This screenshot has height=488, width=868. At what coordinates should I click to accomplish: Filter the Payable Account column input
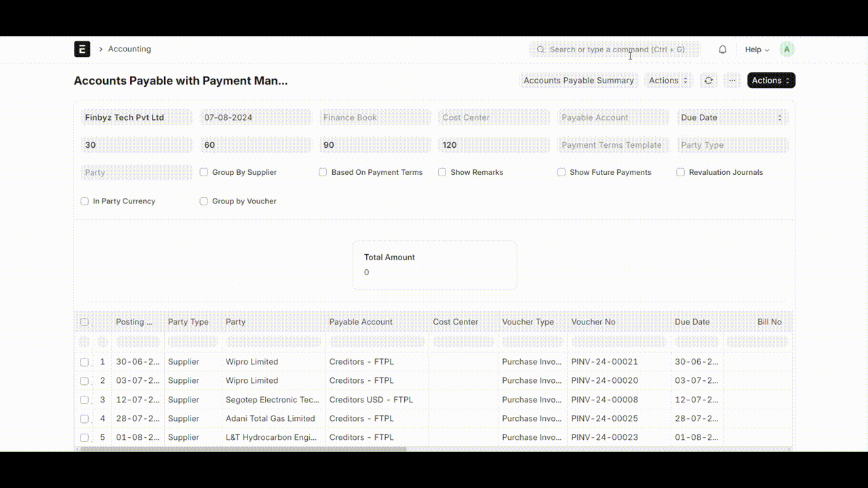tap(378, 342)
